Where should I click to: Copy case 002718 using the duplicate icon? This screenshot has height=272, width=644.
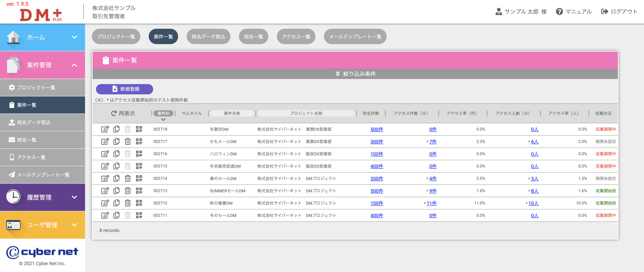(x=116, y=129)
